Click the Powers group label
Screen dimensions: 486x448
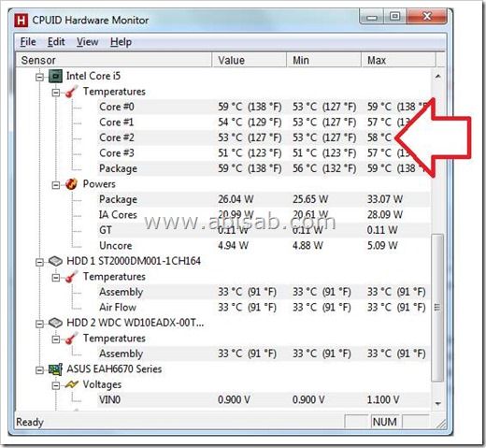point(99,184)
